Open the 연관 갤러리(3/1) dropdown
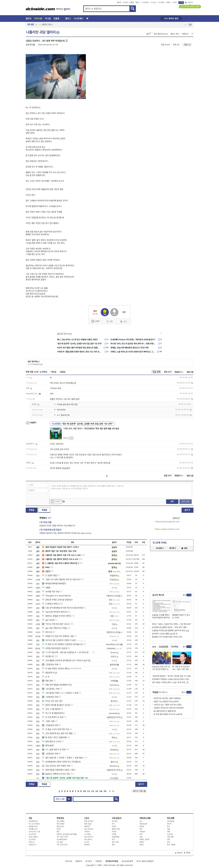The image size is (219, 868). 161,34
